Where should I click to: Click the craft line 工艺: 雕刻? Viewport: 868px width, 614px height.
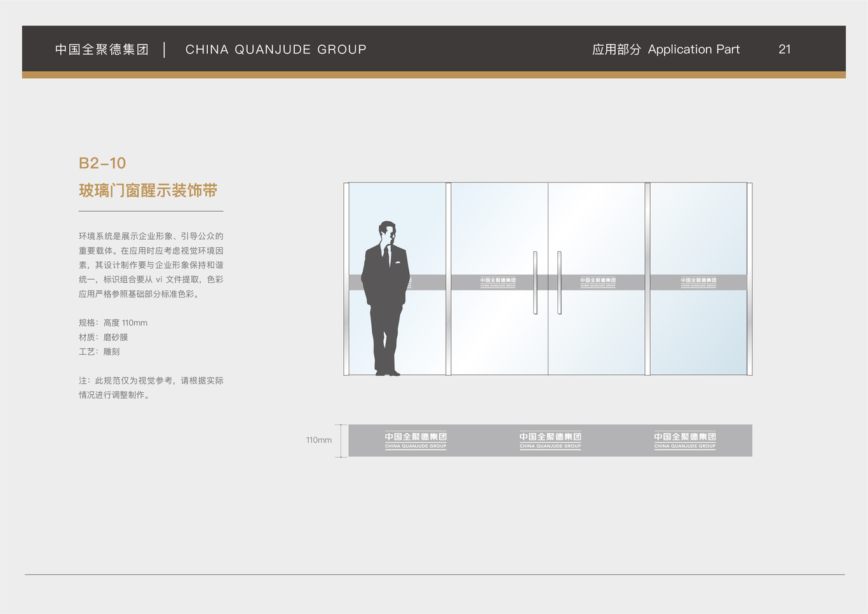click(x=99, y=351)
